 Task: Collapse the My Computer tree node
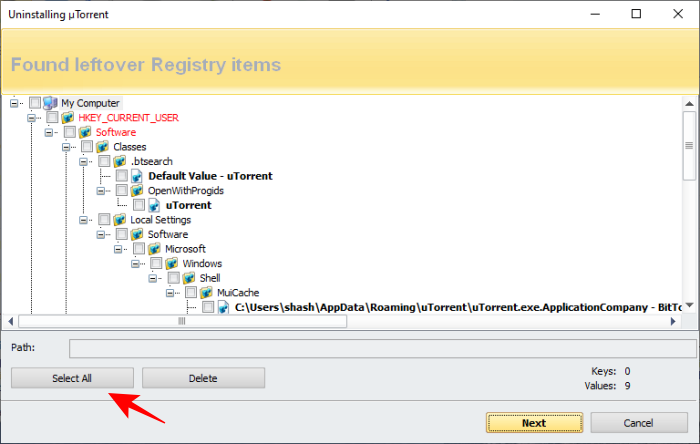[14, 103]
